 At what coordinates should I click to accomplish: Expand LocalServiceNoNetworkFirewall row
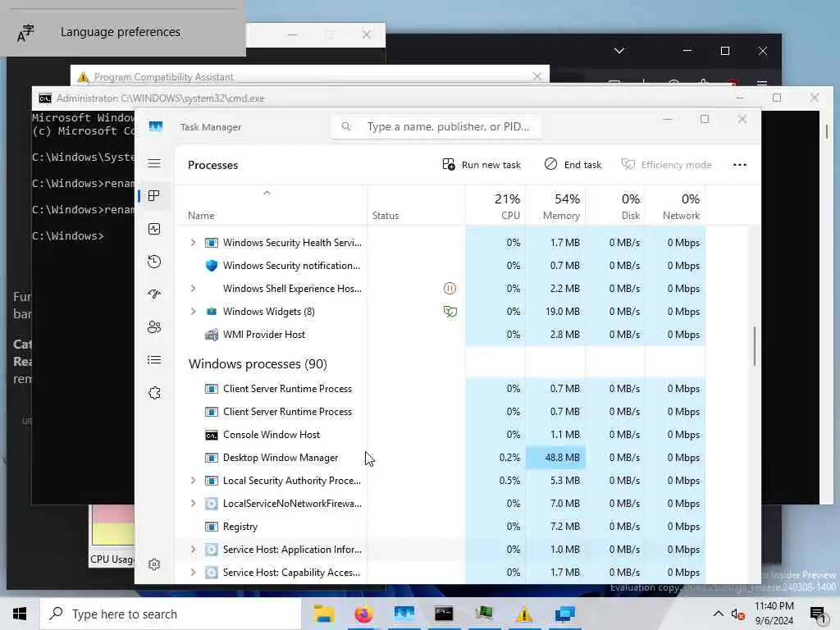click(193, 504)
